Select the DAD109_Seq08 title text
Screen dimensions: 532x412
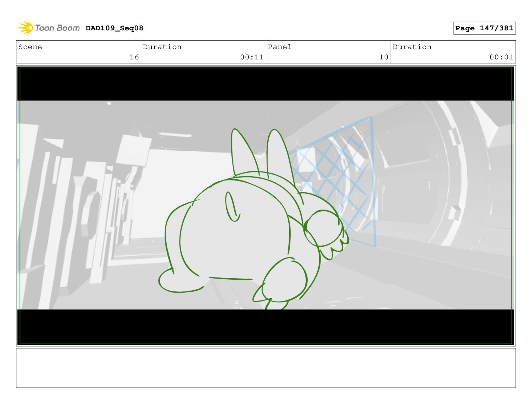tap(114, 28)
